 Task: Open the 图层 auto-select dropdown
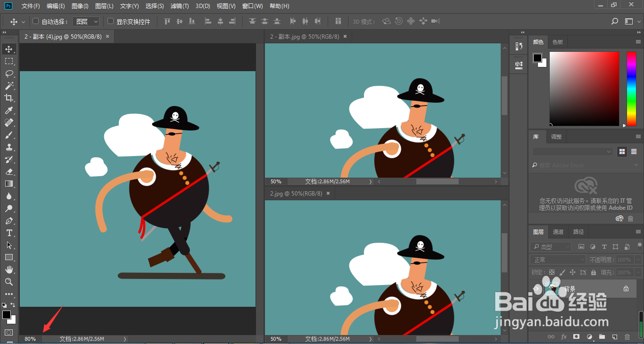pyautogui.click(x=86, y=21)
